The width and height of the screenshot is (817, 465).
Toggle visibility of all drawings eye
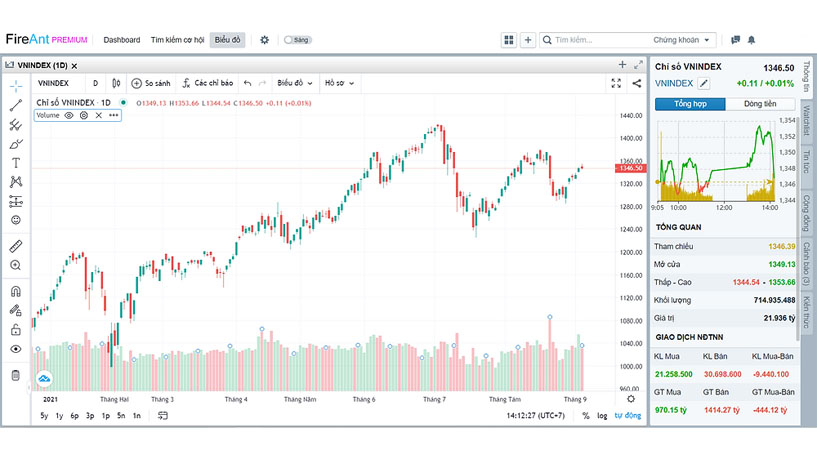tap(16, 349)
